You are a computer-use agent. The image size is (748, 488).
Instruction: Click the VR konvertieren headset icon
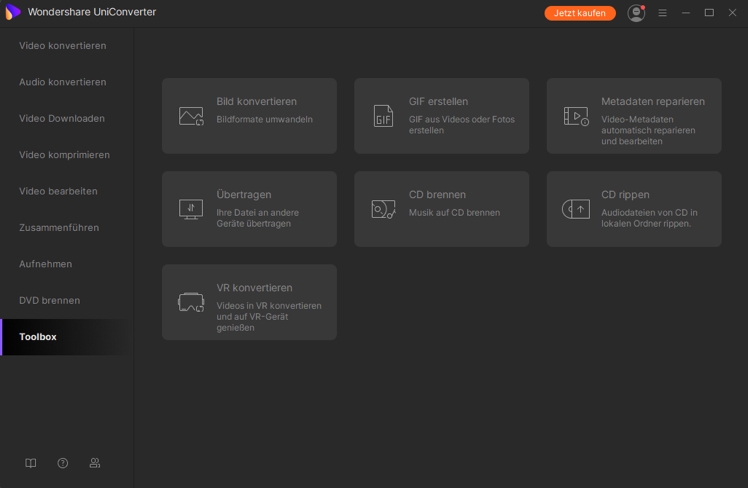(x=191, y=302)
